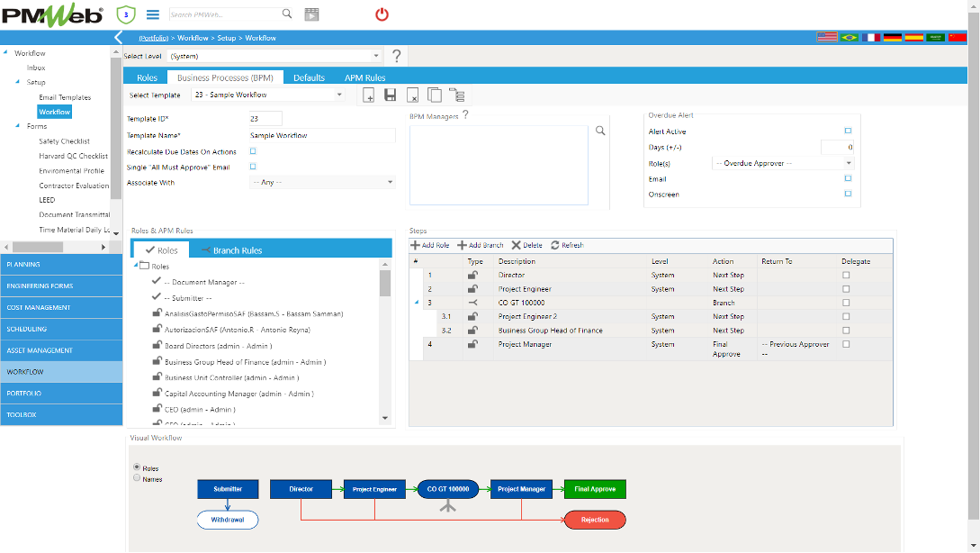Select the Names radio button in Visual Workflow
Image resolution: width=980 pixels, height=553 pixels.
point(137,478)
